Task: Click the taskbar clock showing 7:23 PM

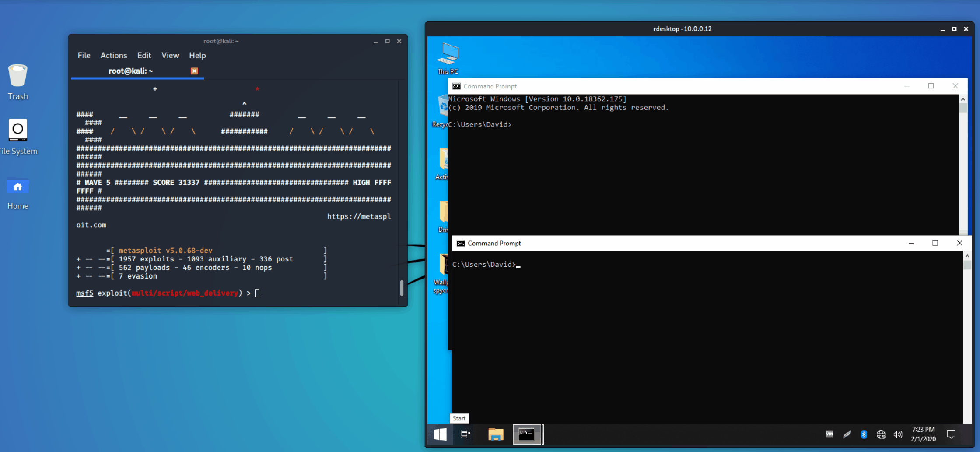Action: tap(923, 434)
